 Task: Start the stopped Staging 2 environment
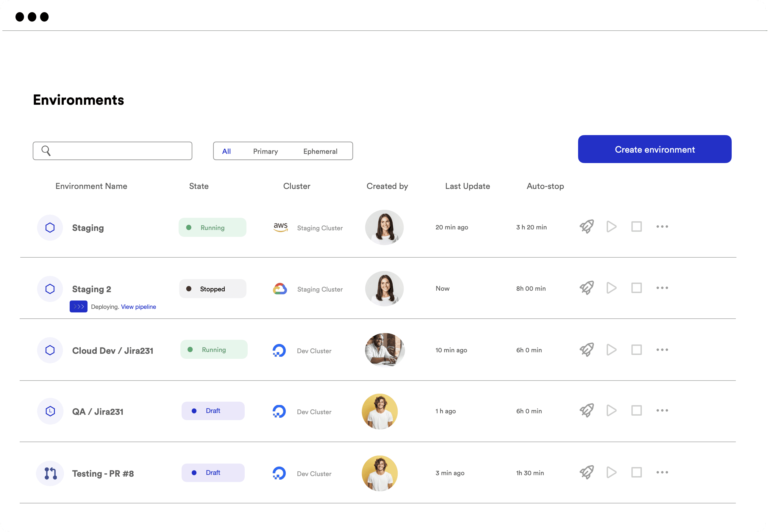611,288
